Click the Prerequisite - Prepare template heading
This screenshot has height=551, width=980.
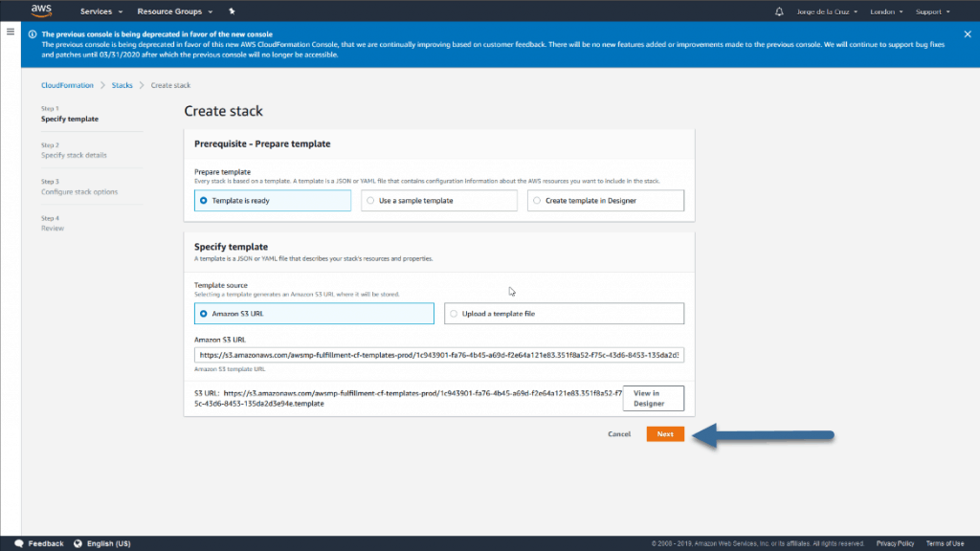coord(262,143)
